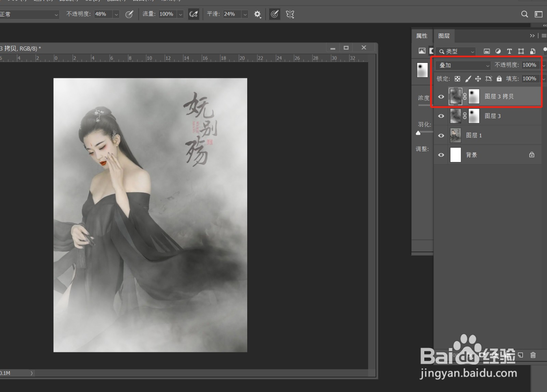The image size is (547, 392).
Task: Open layer blend mode 叠加 dropdown
Action: [x=463, y=65]
